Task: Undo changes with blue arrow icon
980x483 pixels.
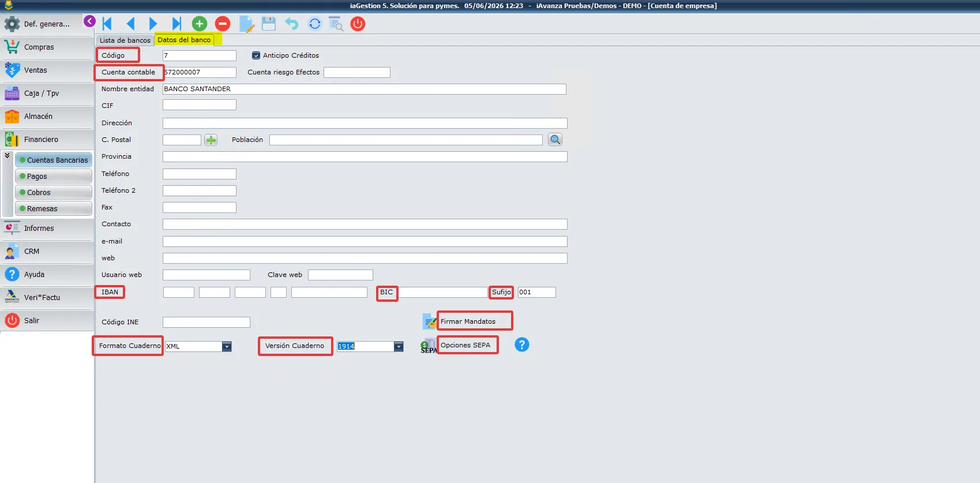Action: click(x=292, y=24)
